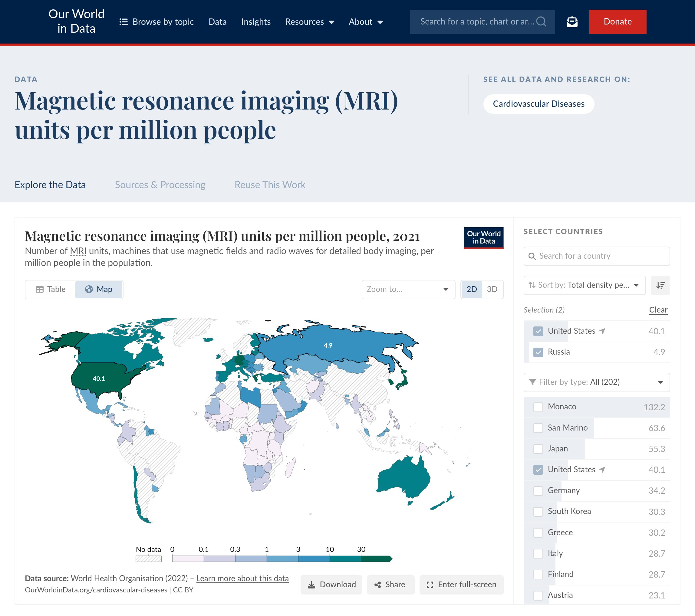
Task: Open Browse by topic menu
Action: [157, 22]
